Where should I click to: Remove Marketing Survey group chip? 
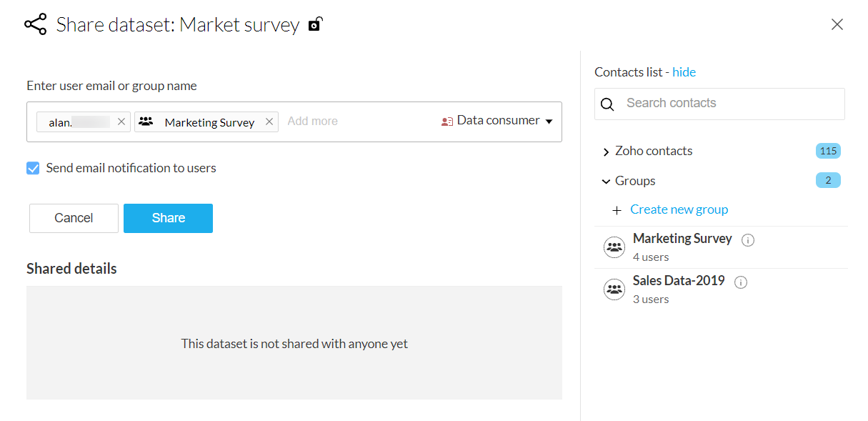click(x=269, y=122)
